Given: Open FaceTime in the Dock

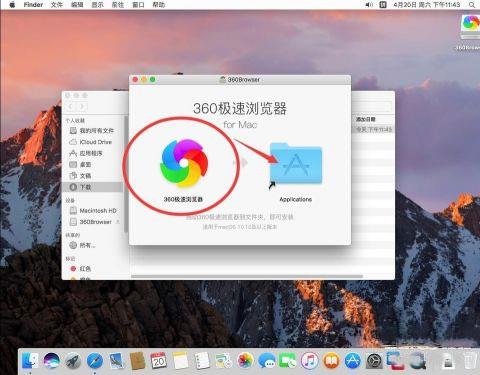Looking at the screenshot, I should coord(288,361).
